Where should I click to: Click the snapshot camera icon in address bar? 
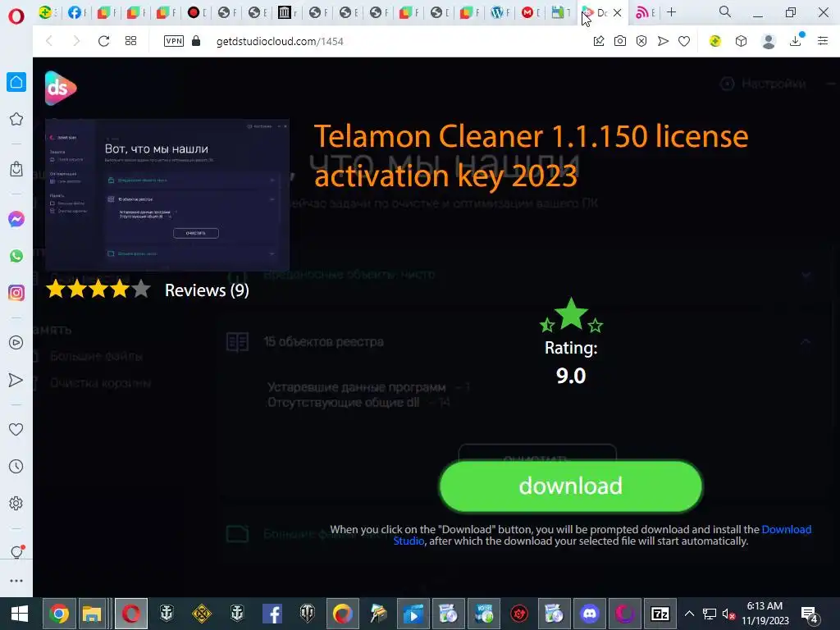coord(620,41)
